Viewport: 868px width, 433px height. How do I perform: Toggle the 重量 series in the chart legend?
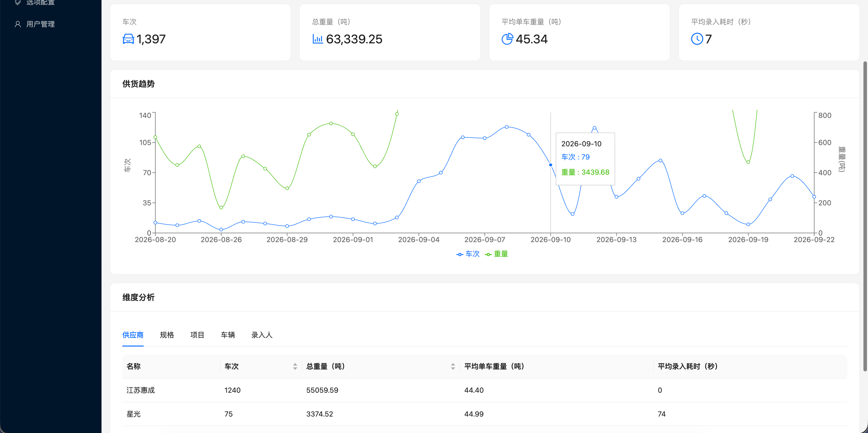(496, 254)
